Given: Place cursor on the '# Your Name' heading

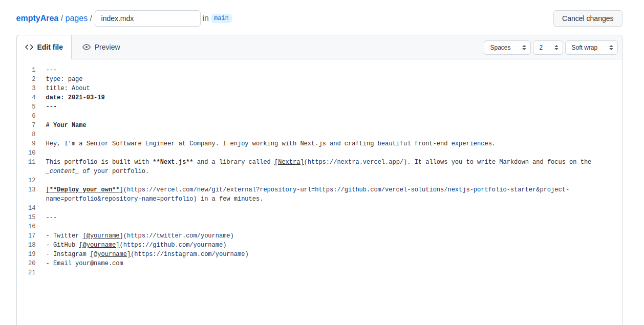Looking at the screenshot, I should click(66, 125).
